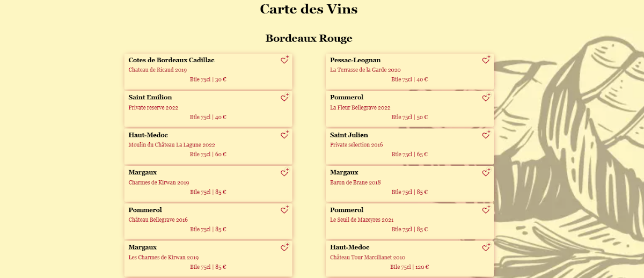Click heart icon for Saint Julien
644x278 pixels.
coord(486,135)
